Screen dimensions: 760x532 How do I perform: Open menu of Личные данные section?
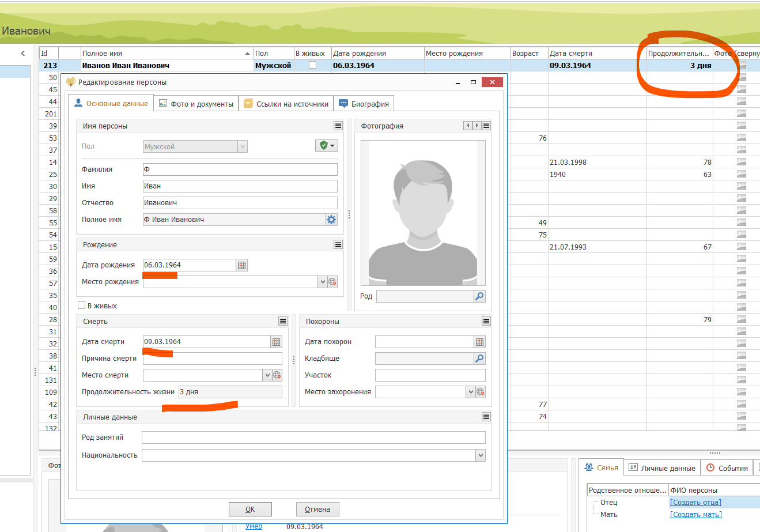coord(486,417)
